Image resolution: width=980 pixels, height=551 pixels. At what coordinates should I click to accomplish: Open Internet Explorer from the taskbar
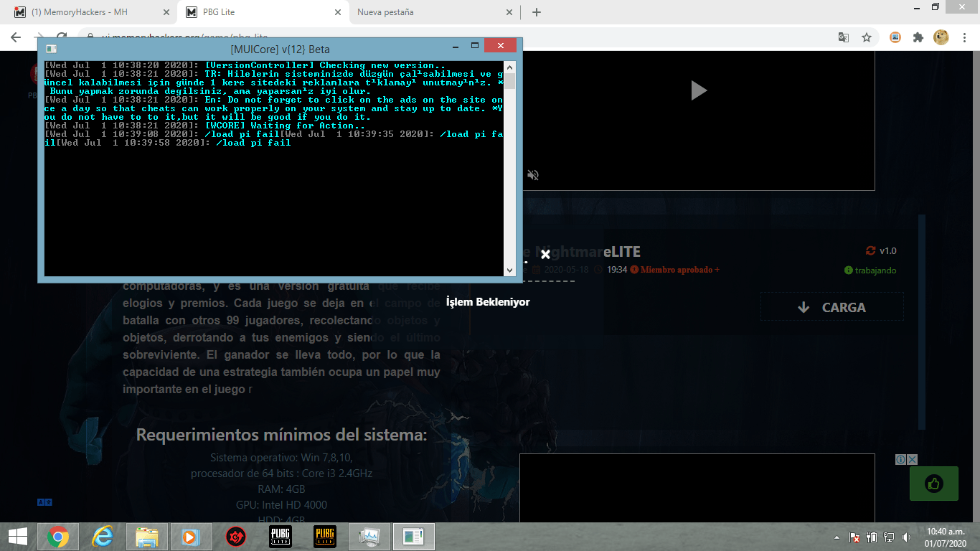[x=103, y=537]
